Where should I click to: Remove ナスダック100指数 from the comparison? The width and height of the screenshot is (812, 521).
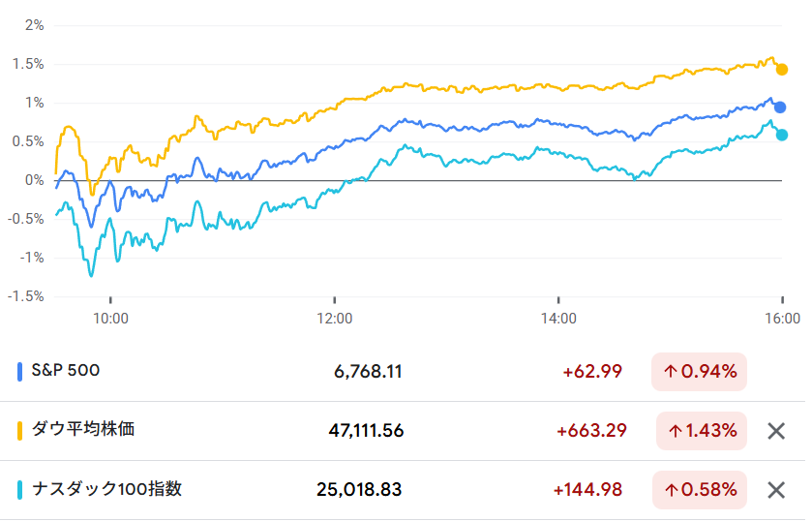(x=775, y=490)
